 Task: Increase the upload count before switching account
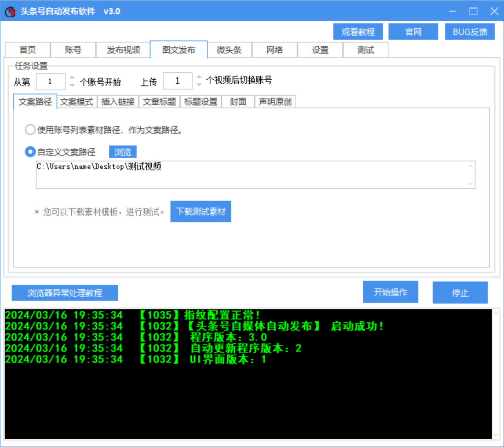(x=199, y=77)
